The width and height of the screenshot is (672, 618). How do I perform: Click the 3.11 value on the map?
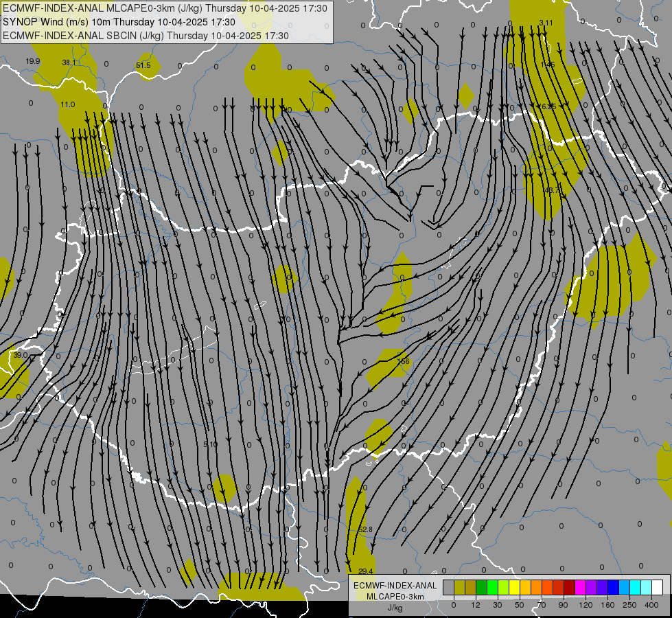pos(546,23)
